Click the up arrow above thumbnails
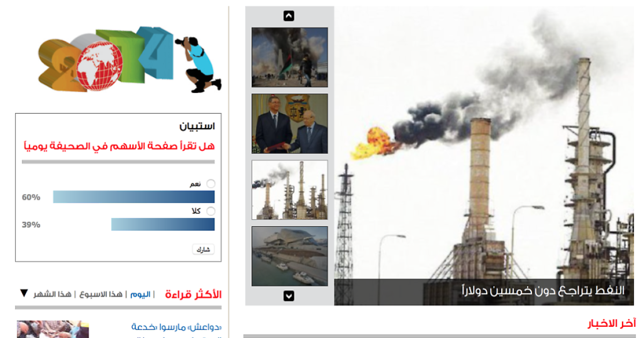The width and height of the screenshot is (644, 338). [x=289, y=16]
